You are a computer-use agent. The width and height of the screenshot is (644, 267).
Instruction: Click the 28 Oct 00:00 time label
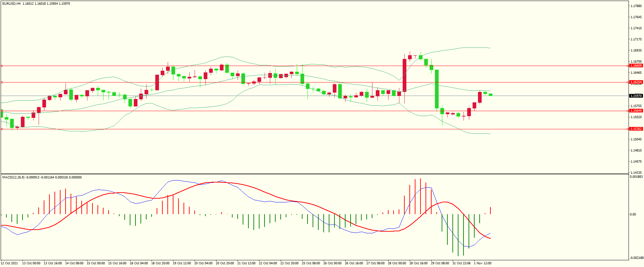397,263
